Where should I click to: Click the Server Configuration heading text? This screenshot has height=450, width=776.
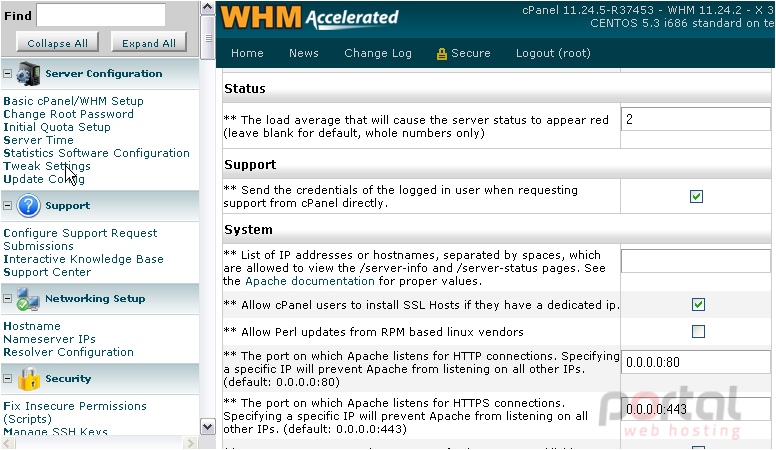(104, 74)
